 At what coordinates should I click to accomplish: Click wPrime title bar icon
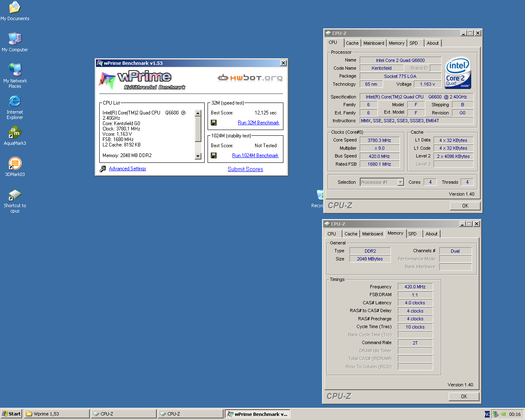[x=100, y=63]
